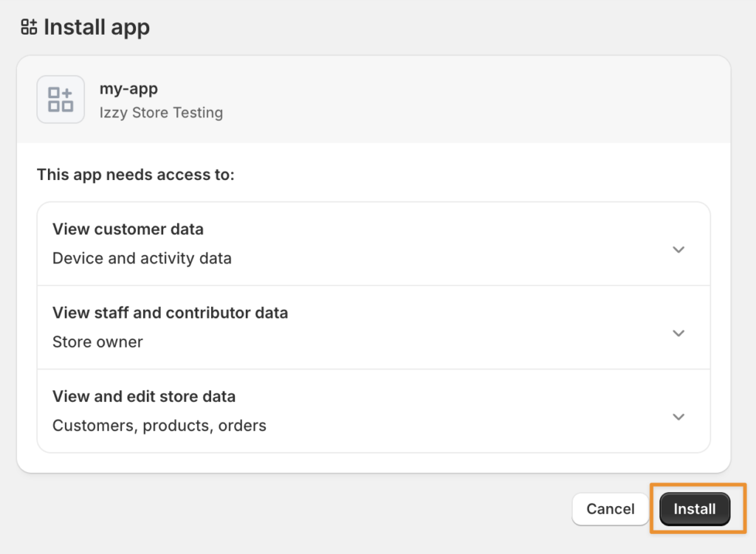Select the View and edit store data title
The height and width of the screenshot is (554, 756).
(x=144, y=396)
